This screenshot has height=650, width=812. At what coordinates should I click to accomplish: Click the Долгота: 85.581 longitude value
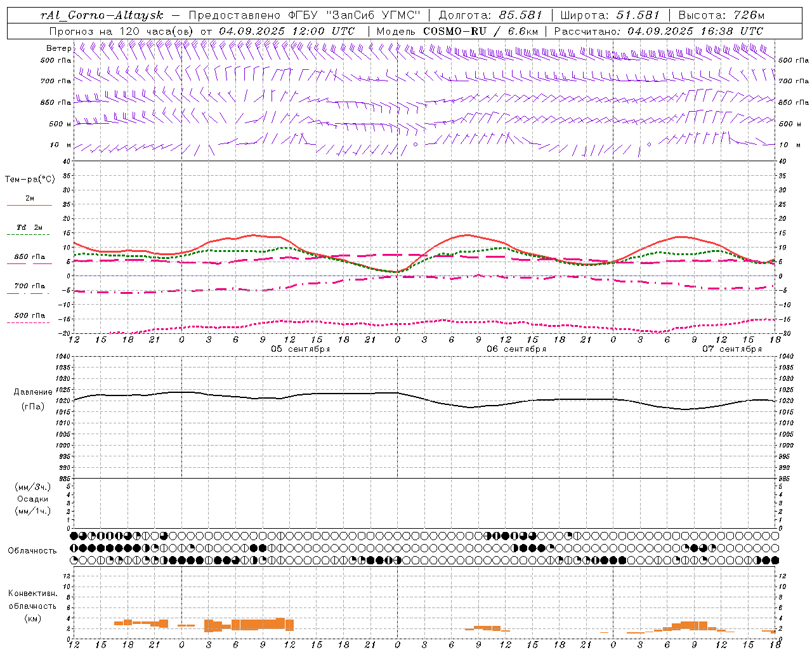492,15
